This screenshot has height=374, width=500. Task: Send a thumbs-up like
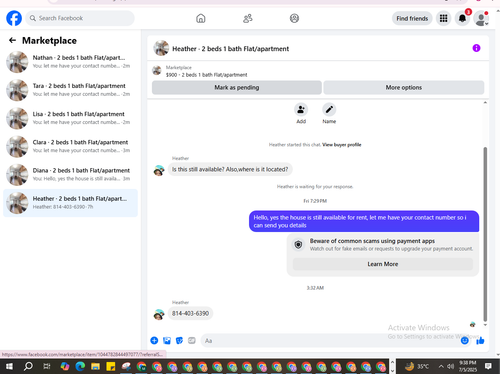click(x=480, y=340)
